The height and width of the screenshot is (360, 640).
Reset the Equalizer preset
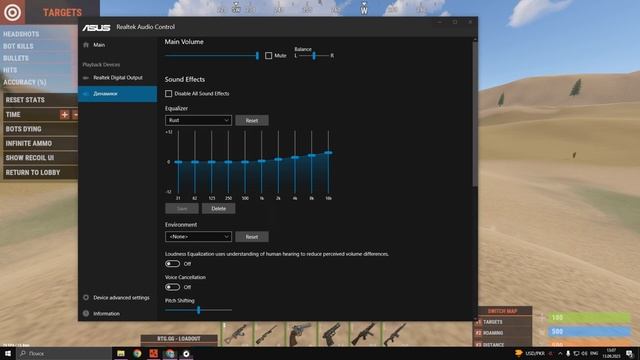pos(252,120)
